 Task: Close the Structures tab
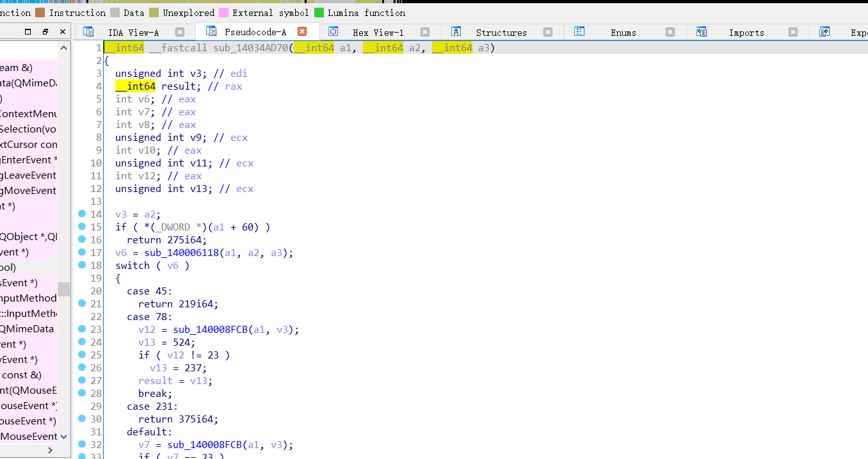pos(548,32)
